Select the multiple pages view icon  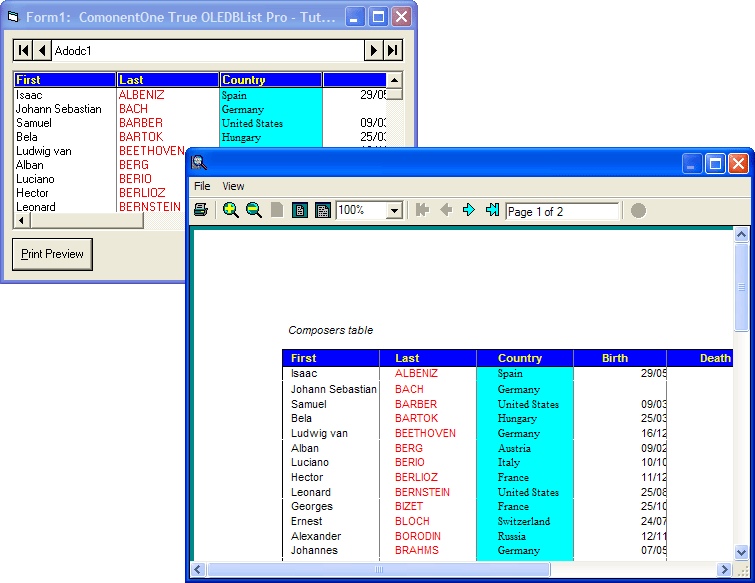pos(322,210)
